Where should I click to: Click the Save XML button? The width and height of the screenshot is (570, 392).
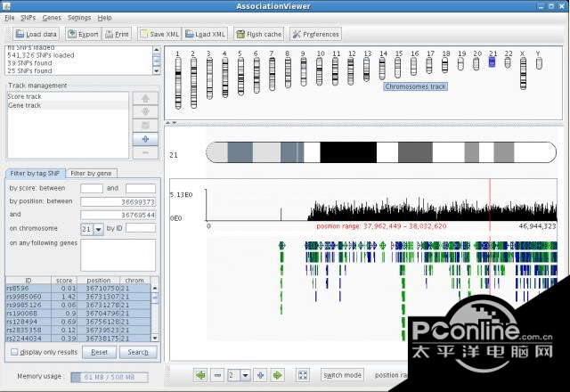point(159,34)
